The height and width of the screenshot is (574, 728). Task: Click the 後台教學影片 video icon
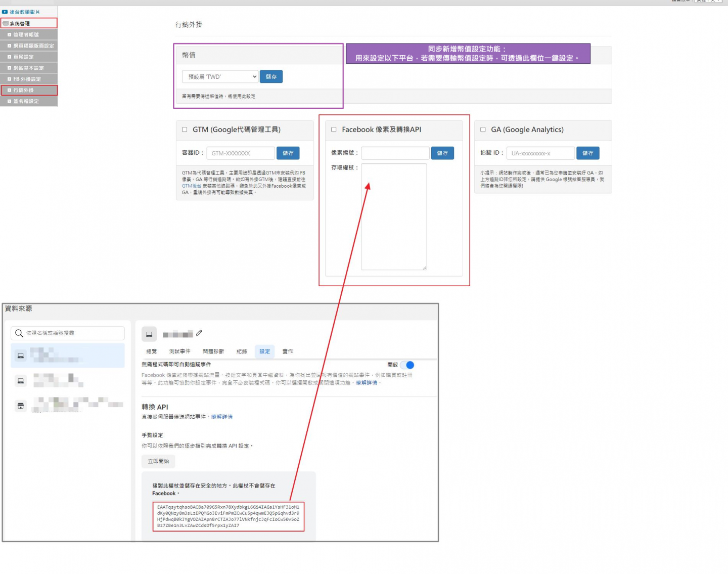5,12
